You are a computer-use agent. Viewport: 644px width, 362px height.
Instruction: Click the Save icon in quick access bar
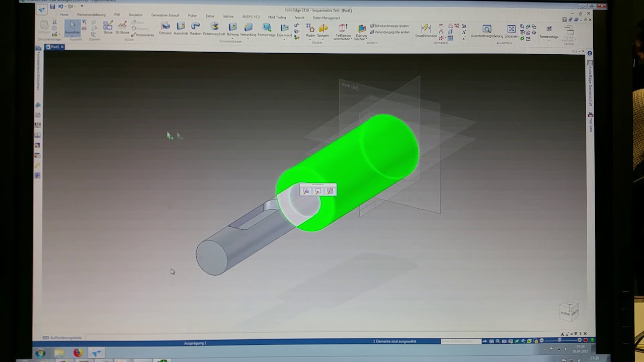(52, 7)
